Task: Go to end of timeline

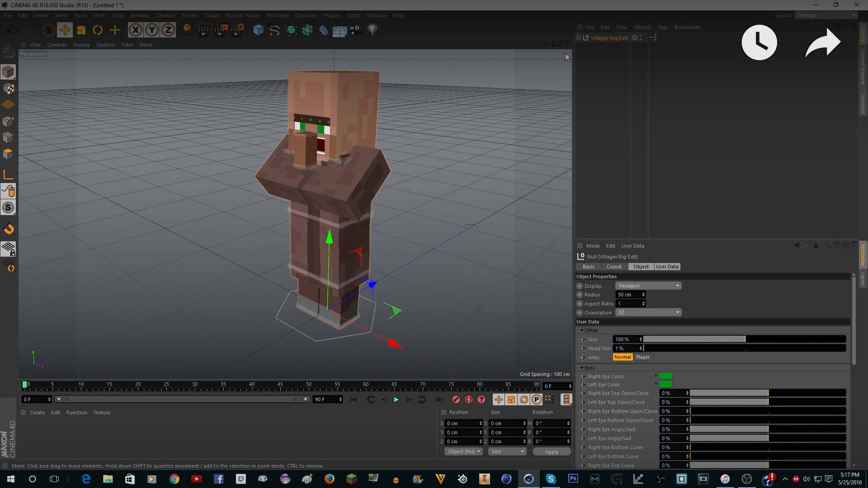Action: tap(439, 399)
